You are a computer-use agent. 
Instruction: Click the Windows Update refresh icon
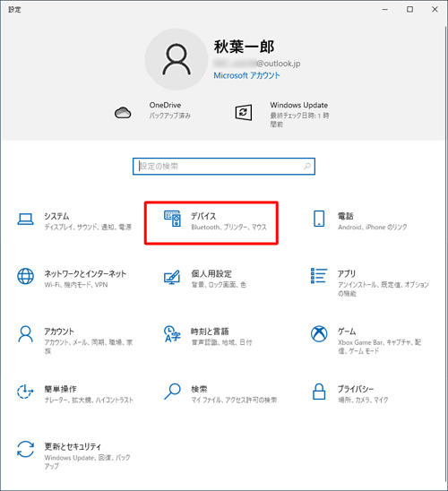244,112
